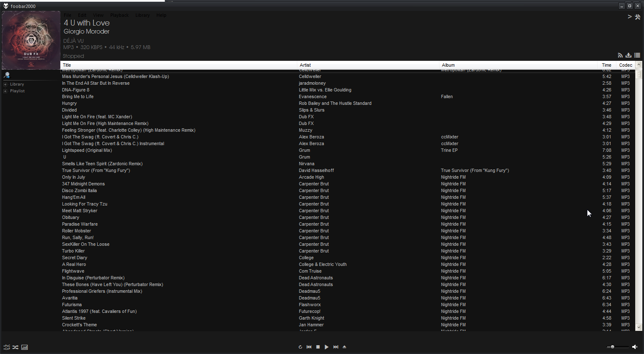Image resolution: width=644 pixels, height=354 pixels.
Task: Sort by the Time column header
Action: [606, 65]
